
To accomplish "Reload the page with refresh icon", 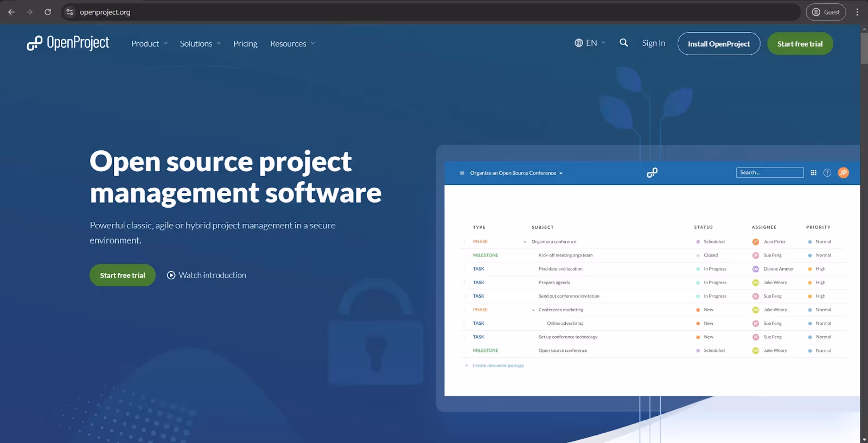I will (x=48, y=12).
